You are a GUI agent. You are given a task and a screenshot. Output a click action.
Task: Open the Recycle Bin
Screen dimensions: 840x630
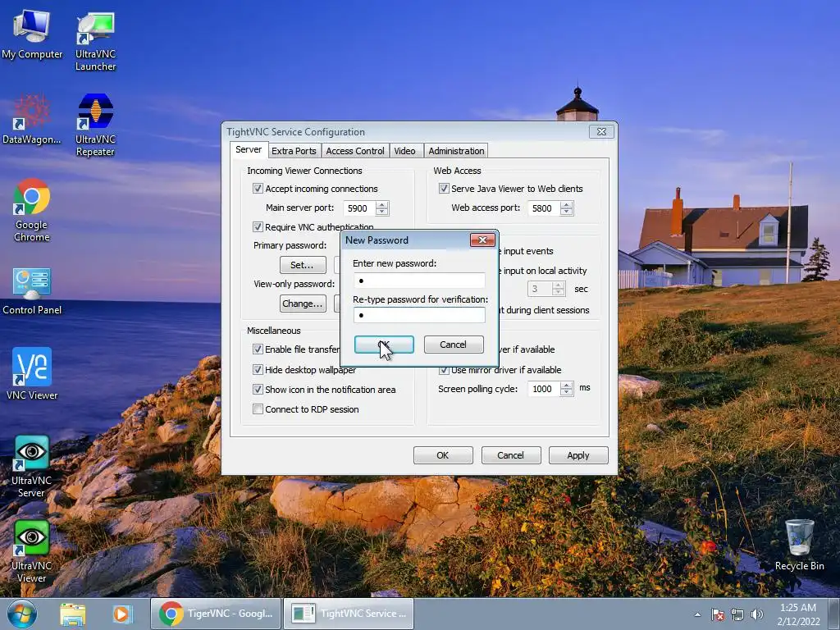pos(799,545)
